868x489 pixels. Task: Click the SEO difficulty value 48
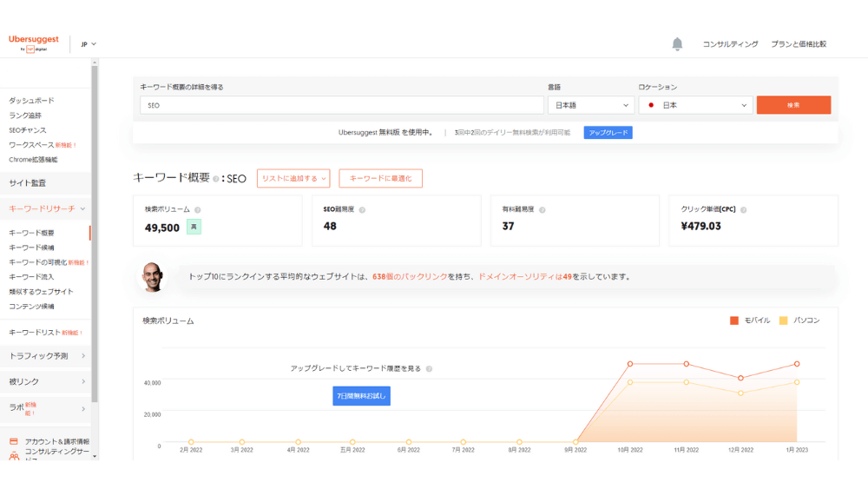click(x=330, y=226)
